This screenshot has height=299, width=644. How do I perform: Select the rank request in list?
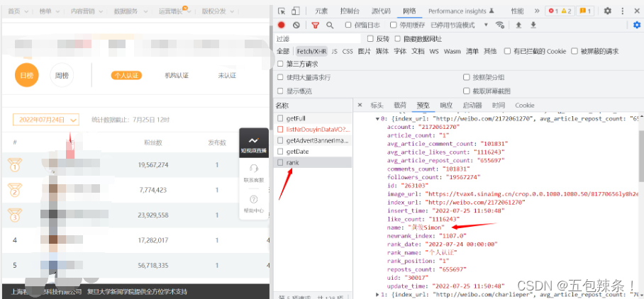313,162
